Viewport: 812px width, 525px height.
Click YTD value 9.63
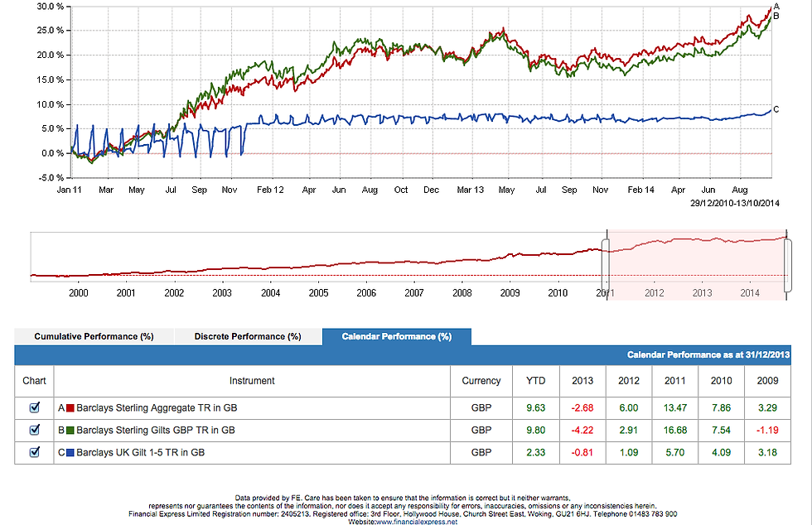click(x=536, y=408)
